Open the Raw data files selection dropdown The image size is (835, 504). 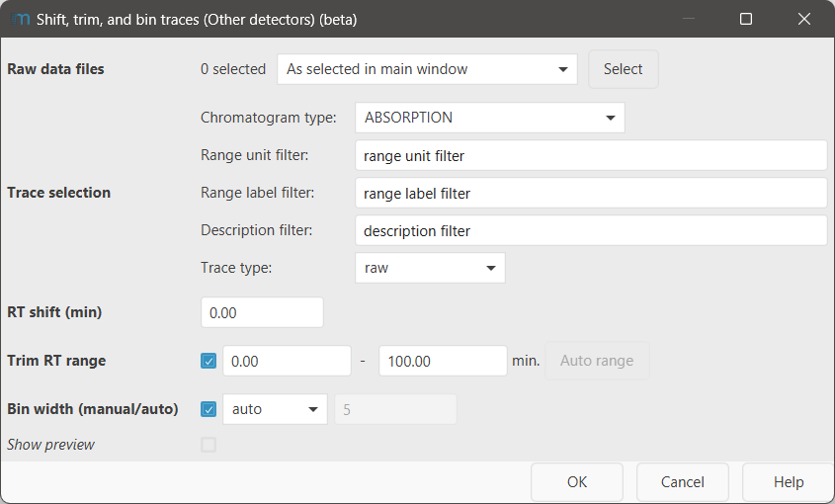pos(427,69)
